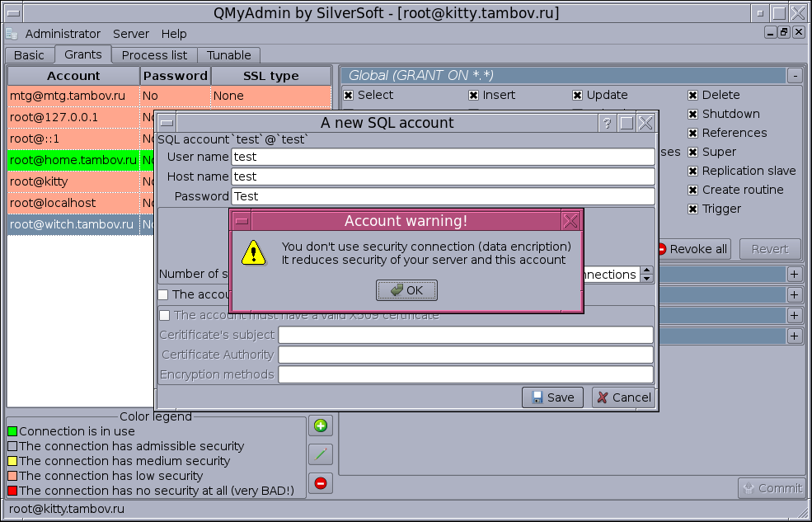Click the question mark help icon in the dialog title bar
The height and width of the screenshot is (522, 812).
[607, 123]
